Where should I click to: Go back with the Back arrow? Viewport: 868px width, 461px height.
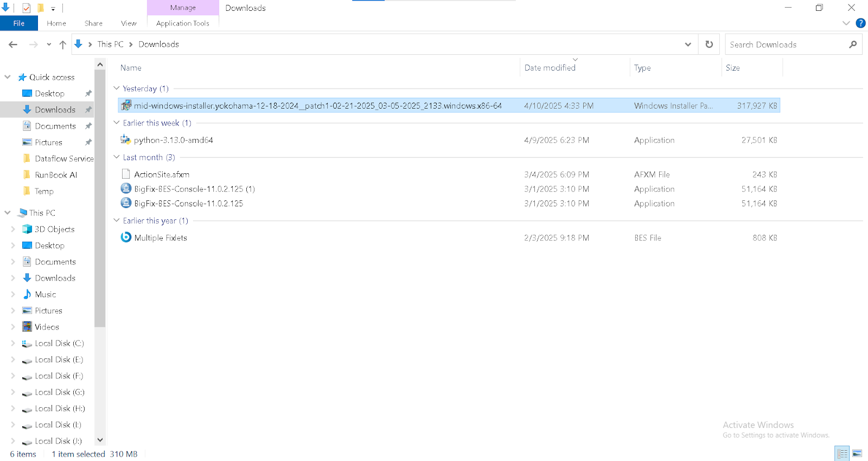(13, 45)
